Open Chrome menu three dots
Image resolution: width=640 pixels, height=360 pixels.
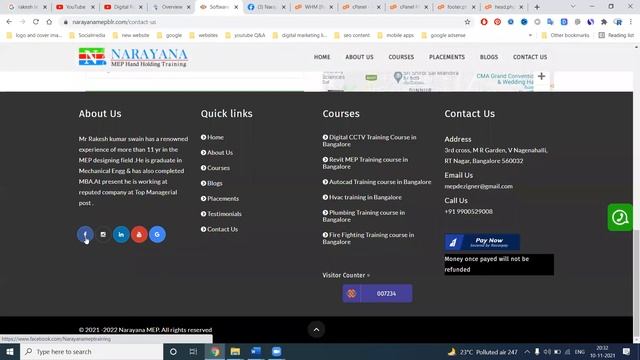631,22
